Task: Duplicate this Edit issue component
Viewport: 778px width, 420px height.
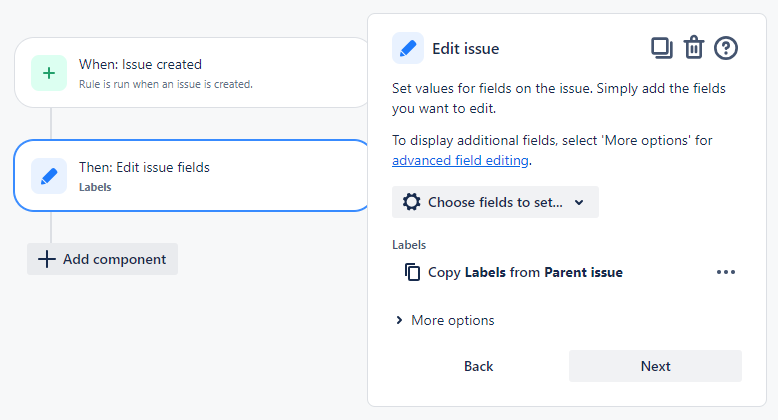Action: pyautogui.click(x=661, y=47)
